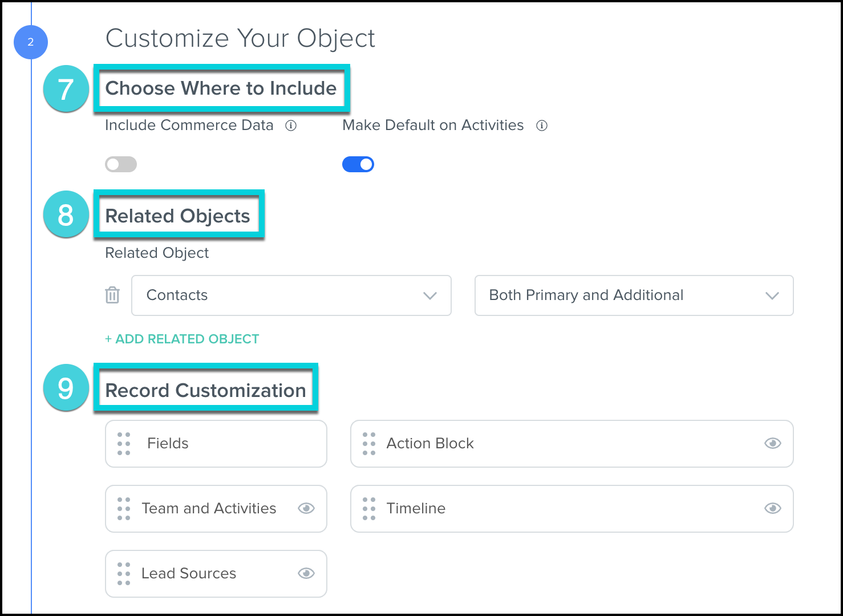Select the Fields block
This screenshot has height=616, width=843.
coord(217,444)
